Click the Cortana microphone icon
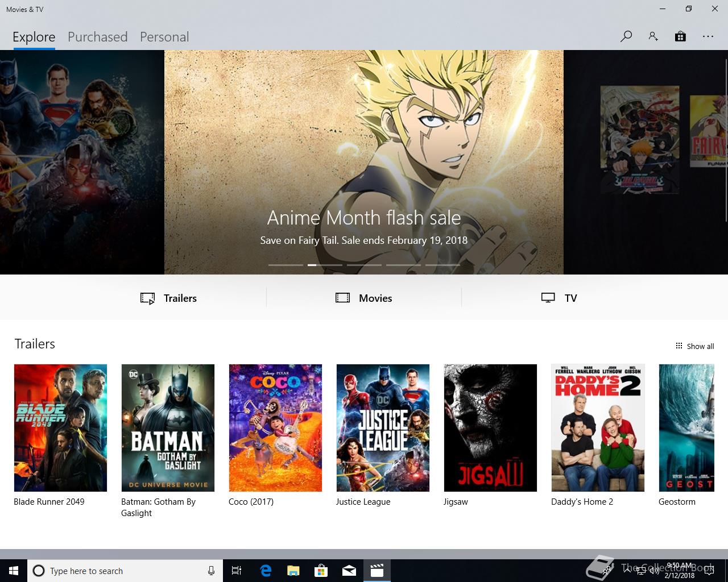This screenshot has width=728, height=582. coord(211,571)
